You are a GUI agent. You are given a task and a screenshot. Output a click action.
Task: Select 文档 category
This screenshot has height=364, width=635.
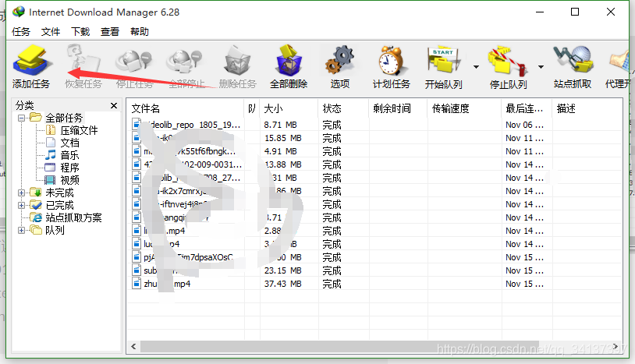69,143
